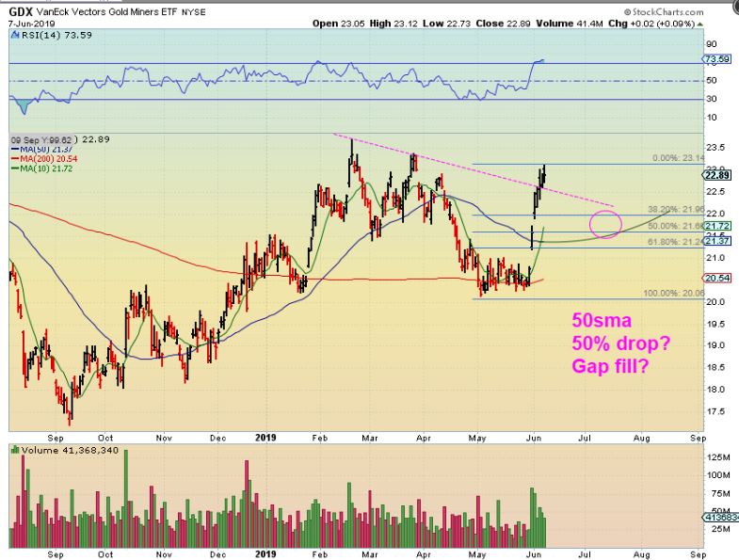
Task: Click the 22.89 last price tag on axis
Action: coord(717,175)
